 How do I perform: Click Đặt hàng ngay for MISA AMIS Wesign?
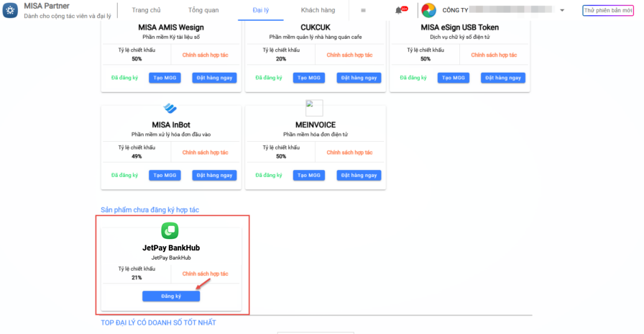(x=214, y=78)
